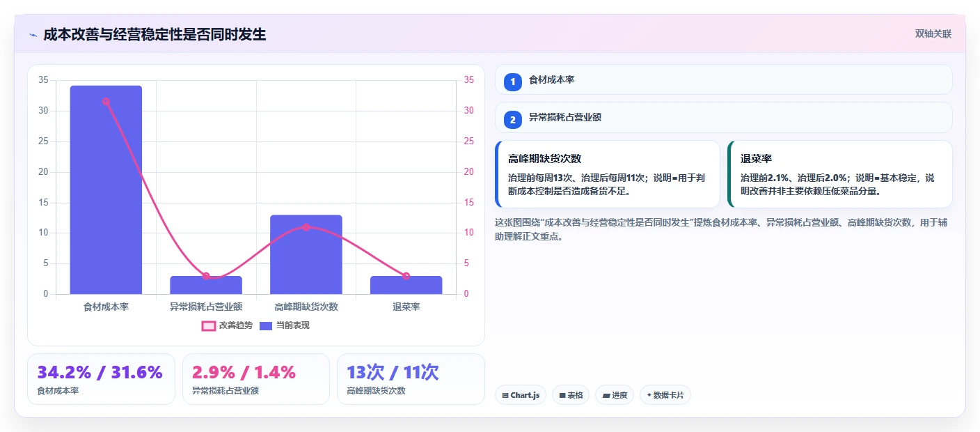The height and width of the screenshot is (432, 980).
Task: Click the 食材成本率 bar in chart
Action: (106, 190)
